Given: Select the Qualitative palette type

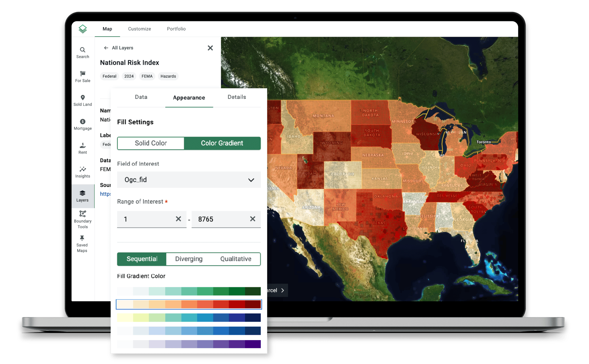Looking at the screenshot, I should point(236,259).
